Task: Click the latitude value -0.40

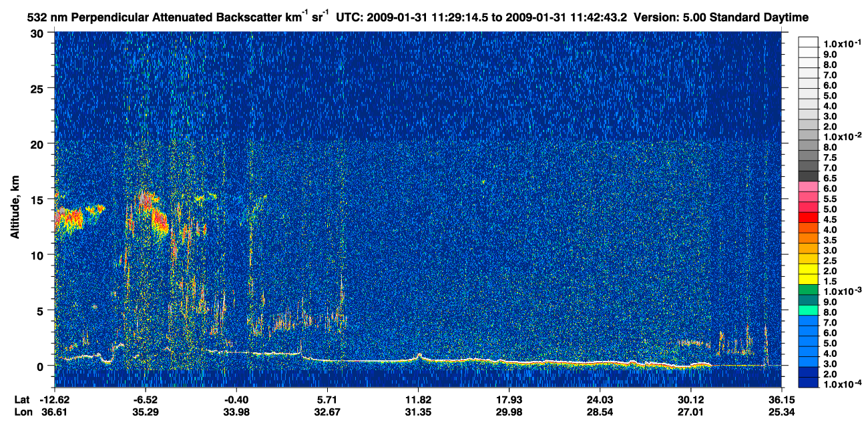Action: click(x=236, y=400)
